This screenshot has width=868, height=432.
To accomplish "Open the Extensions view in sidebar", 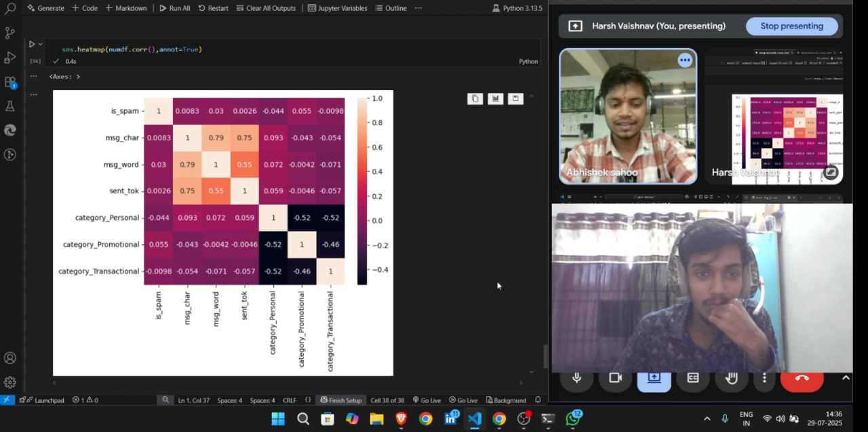I will [x=10, y=82].
